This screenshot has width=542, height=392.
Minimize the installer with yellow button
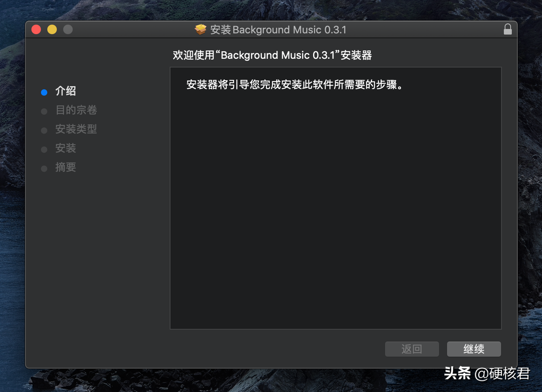point(52,29)
